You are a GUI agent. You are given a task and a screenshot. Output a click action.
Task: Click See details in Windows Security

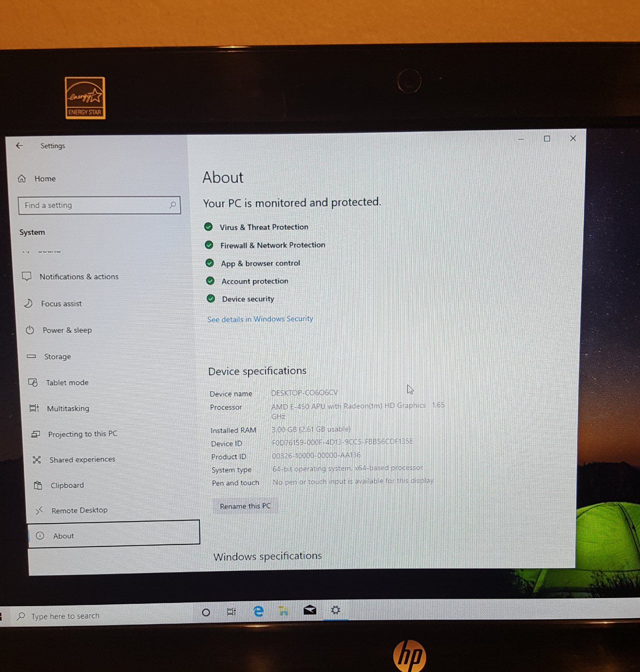coord(260,319)
